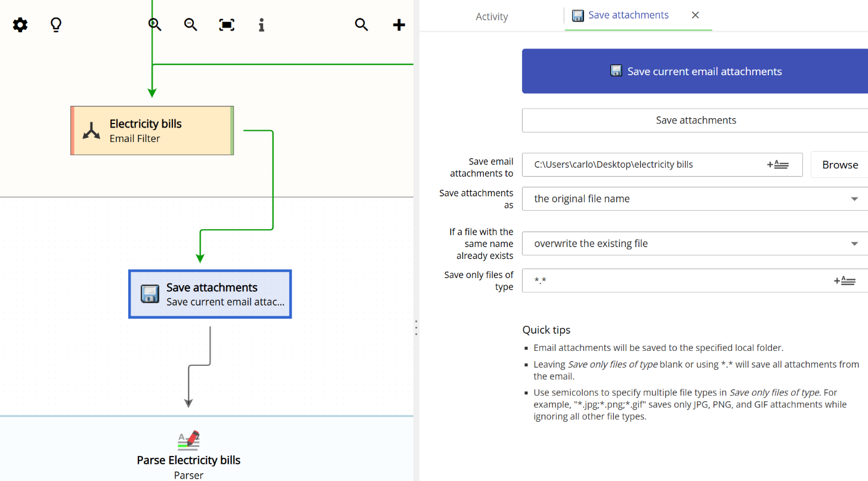The width and height of the screenshot is (868, 481).
Task: Open the settings gear icon
Action: 20,24
